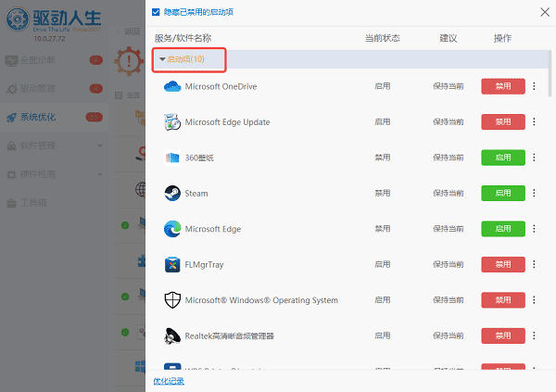This screenshot has height=392, width=556.
Task: Open the 优化记录 link
Action: [169, 381]
